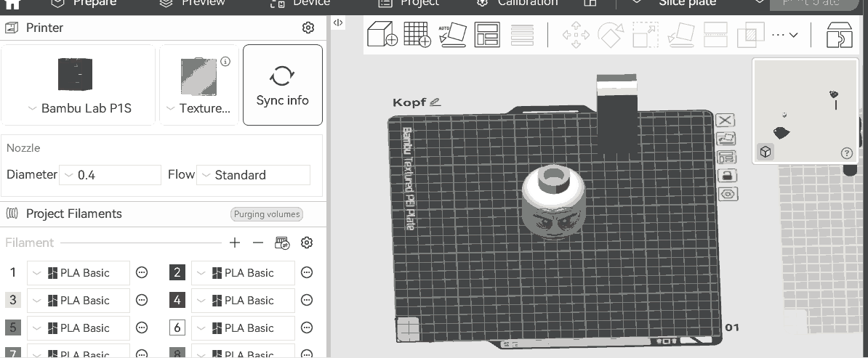Viewport: 868px width, 358px height.
Task: Switch to the Calibration tab
Action: click(517, 4)
